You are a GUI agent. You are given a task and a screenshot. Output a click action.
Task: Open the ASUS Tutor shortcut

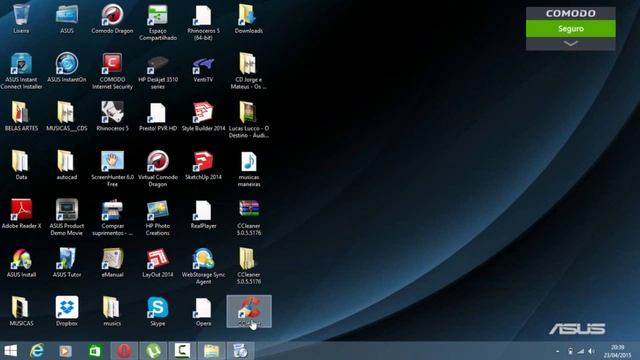click(x=67, y=263)
